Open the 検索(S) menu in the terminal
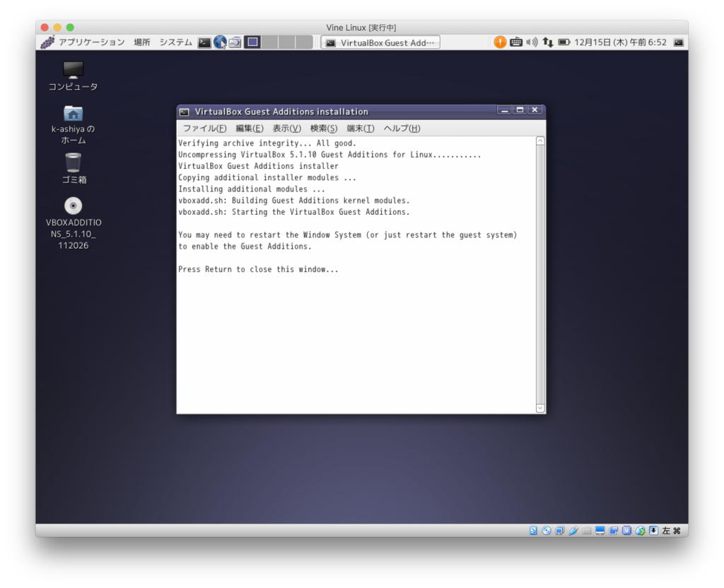Screen dimensions: 724x588 tap(324, 129)
